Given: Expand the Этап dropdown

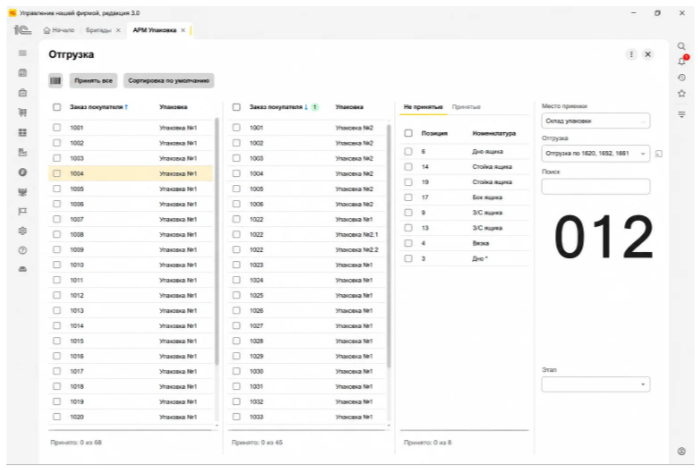Looking at the screenshot, I should (x=643, y=384).
